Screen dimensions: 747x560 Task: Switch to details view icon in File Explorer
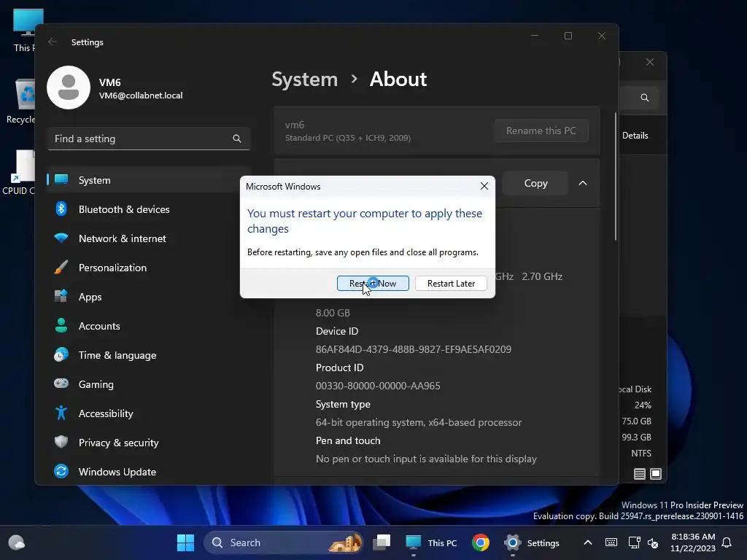tap(639, 474)
